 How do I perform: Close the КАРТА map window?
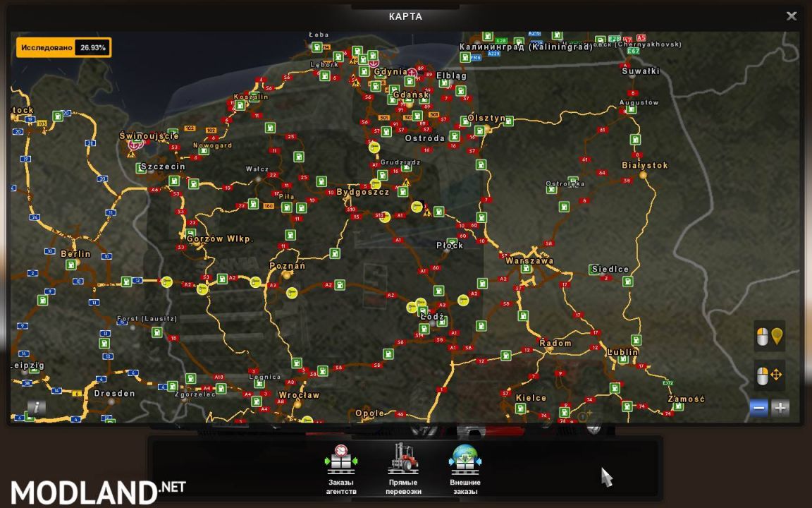coord(792,16)
